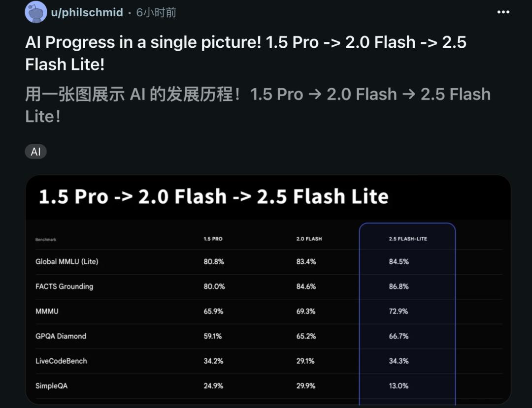Screen dimensions: 532x408
Task: Click the translated Chinese post title
Action: tap(258, 105)
